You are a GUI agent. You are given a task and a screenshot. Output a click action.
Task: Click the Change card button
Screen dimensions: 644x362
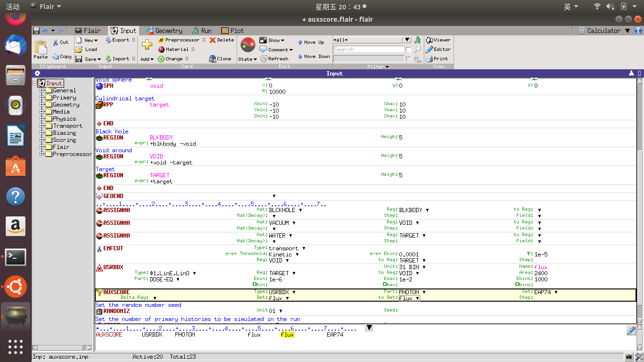coord(171,59)
